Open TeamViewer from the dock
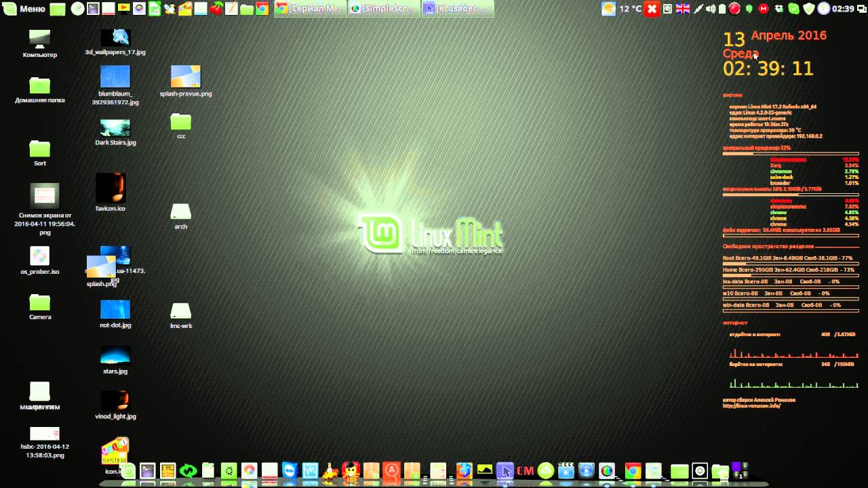This screenshot has width=868, height=488. click(290, 470)
